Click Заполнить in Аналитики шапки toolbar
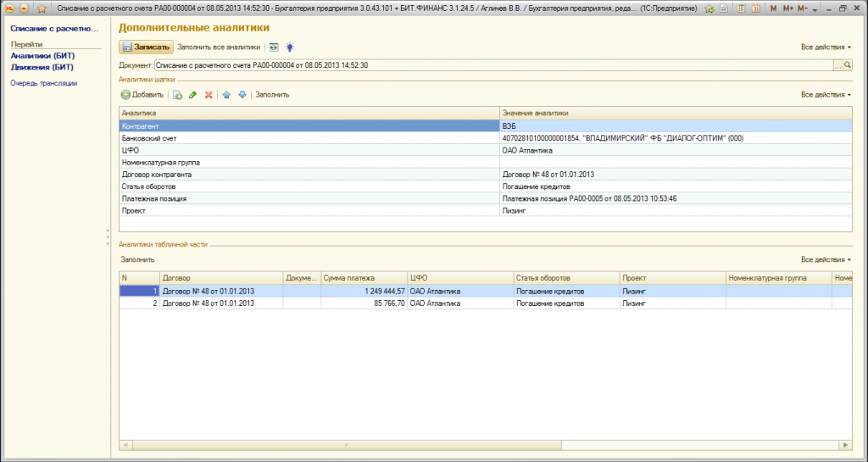Viewport: 868px width, 462px height. click(272, 95)
